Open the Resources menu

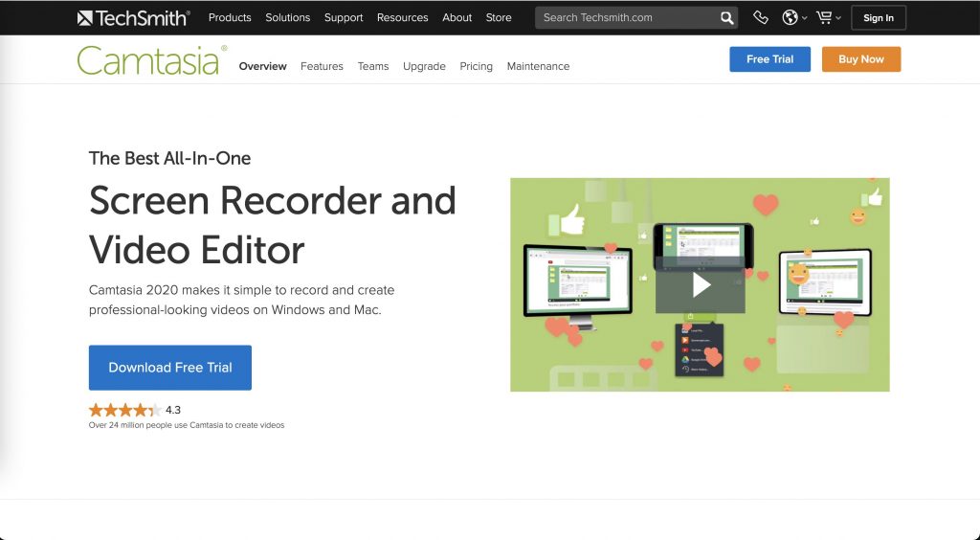pos(403,17)
